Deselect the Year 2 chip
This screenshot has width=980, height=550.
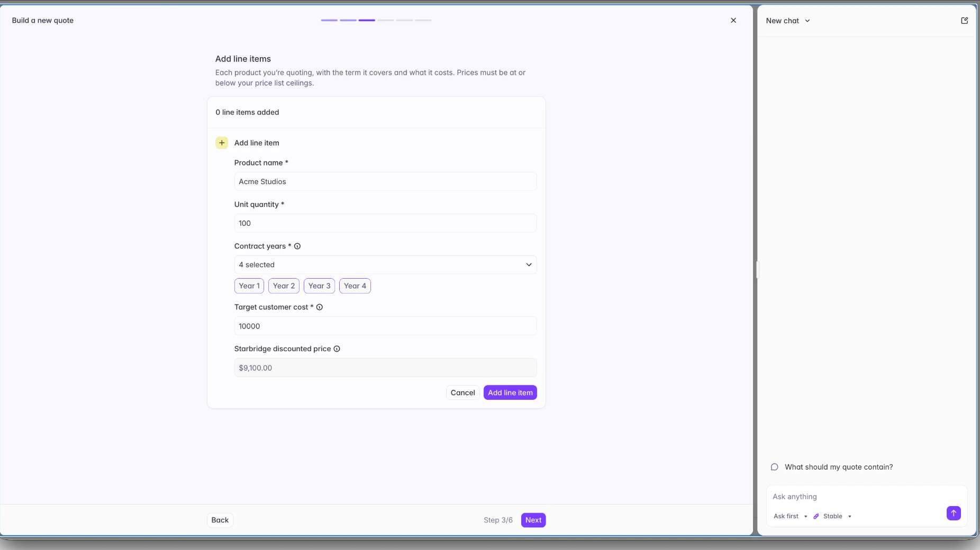[284, 286]
